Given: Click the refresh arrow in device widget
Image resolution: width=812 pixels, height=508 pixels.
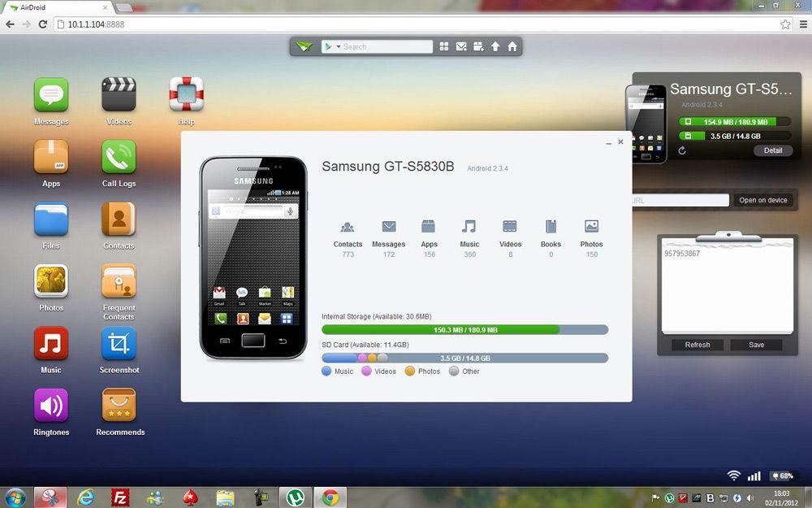Looking at the screenshot, I should pos(682,150).
